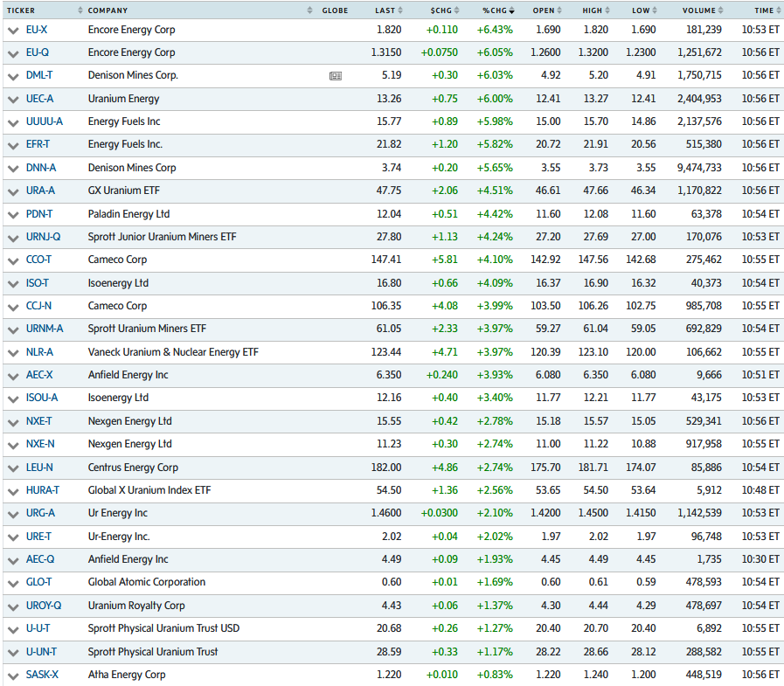This screenshot has height=686, width=784.
Task: Select Sprott Junior Uranium Miners ETF name
Action: (x=162, y=237)
